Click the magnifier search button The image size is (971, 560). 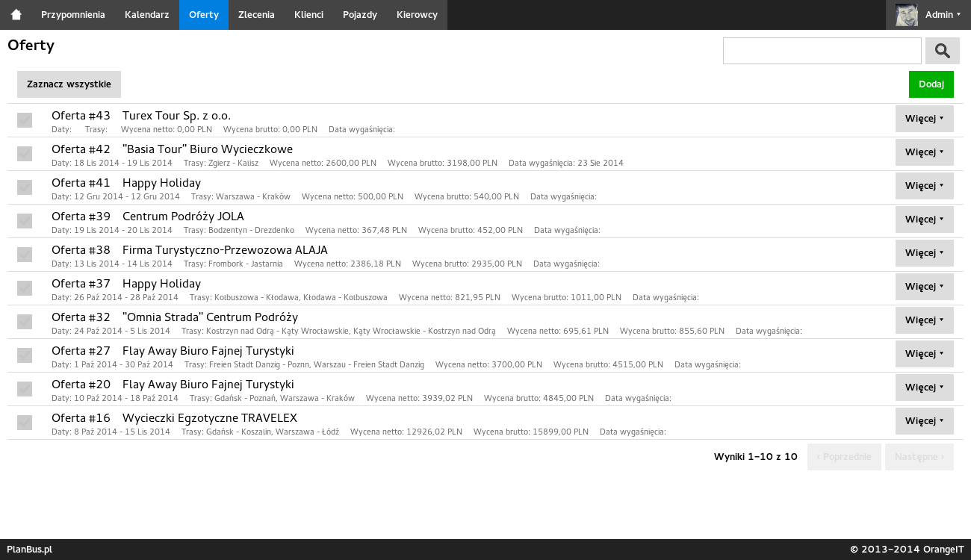[x=943, y=51]
